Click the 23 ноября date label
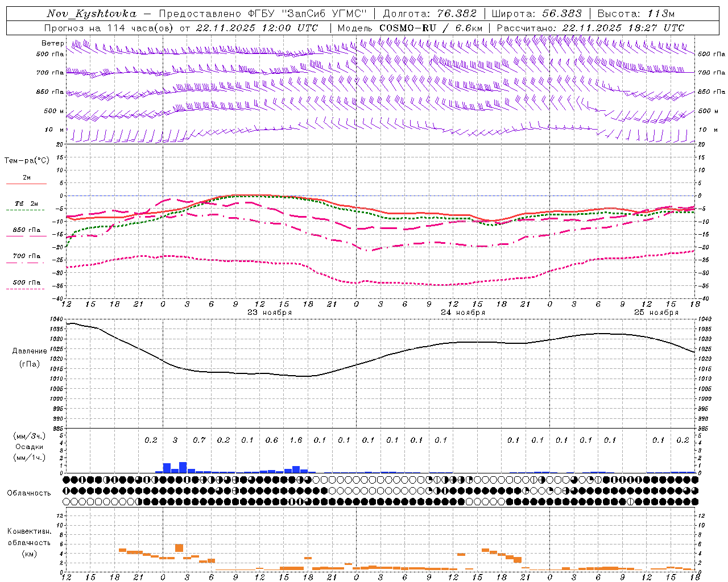Screen dimensions: 728x582 (x=270, y=313)
